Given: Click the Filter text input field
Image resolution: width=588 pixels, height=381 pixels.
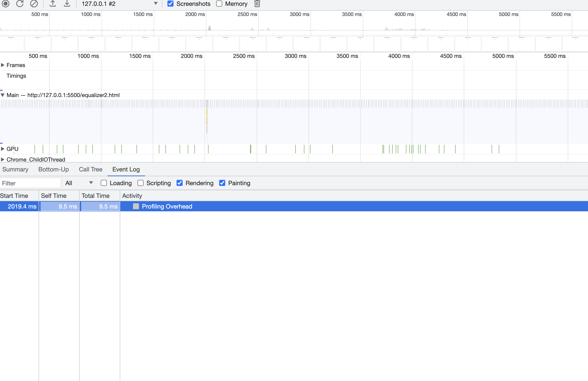Looking at the screenshot, I should [x=30, y=183].
